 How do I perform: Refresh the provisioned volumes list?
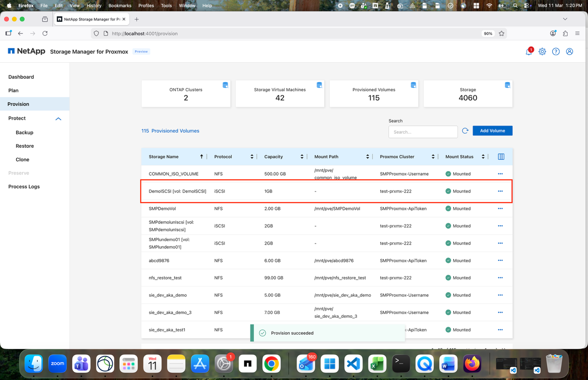465,131
